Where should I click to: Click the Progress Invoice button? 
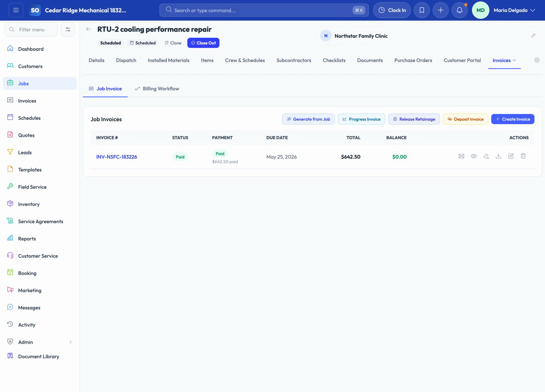point(362,119)
